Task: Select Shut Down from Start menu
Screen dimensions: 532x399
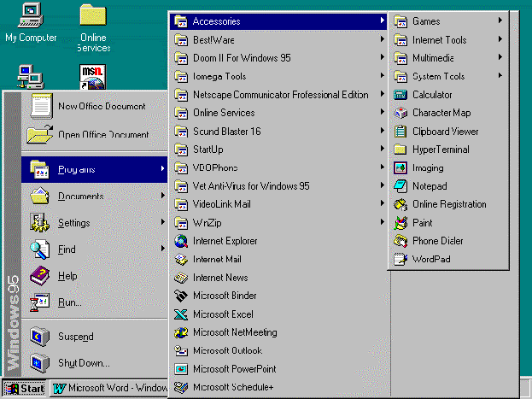Action: coord(84,363)
